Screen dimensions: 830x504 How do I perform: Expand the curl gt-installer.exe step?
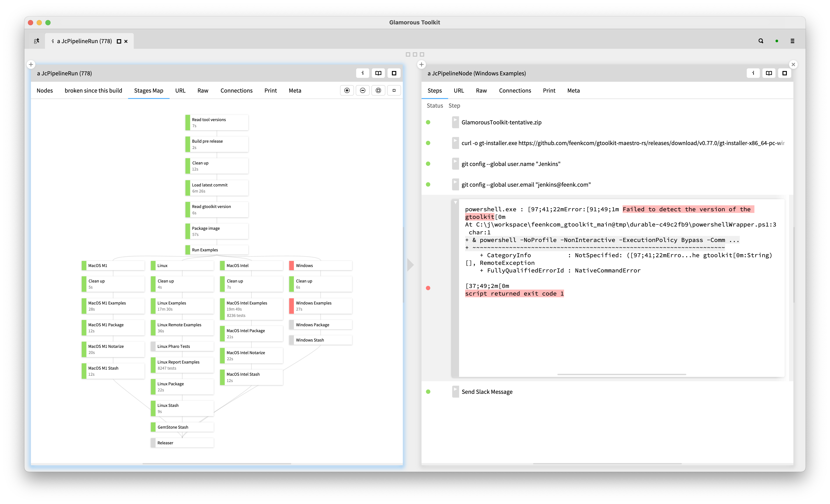tap(455, 143)
